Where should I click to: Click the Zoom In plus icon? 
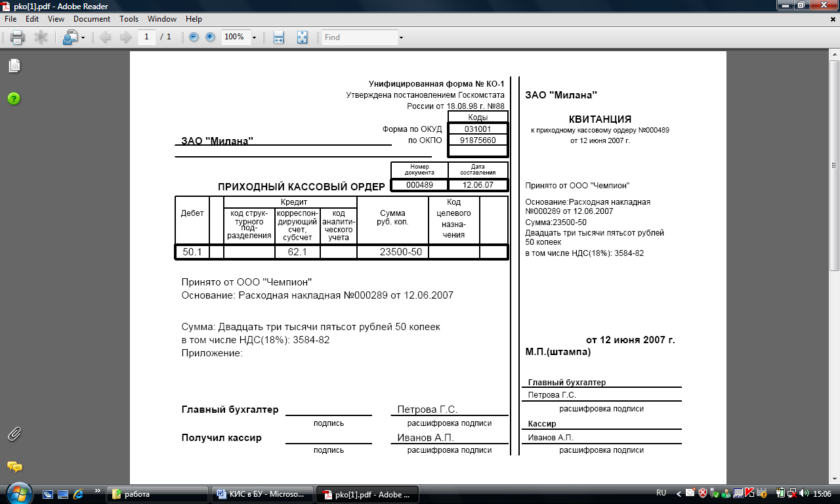[210, 37]
